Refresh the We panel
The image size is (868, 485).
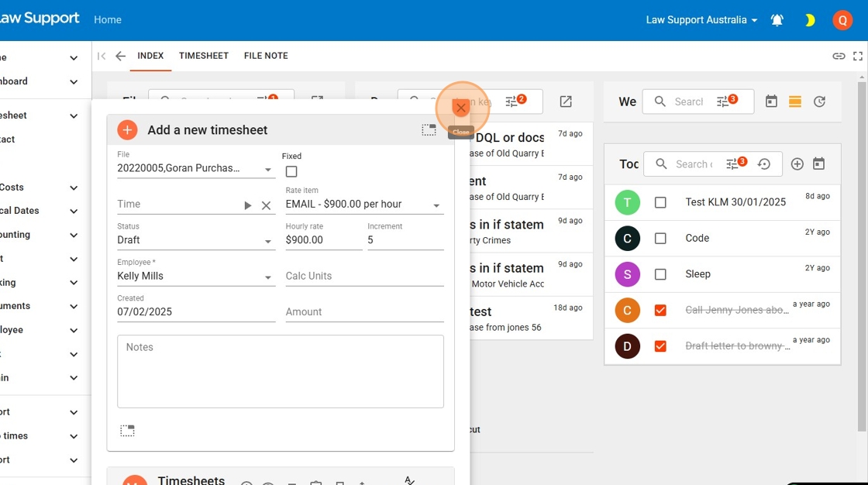click(820, 101)
